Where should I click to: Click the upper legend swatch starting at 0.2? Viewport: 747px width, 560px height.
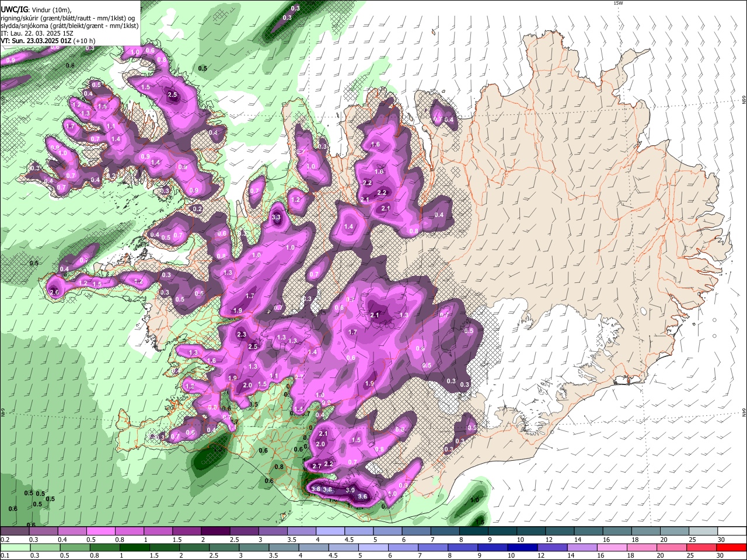click(15, 531)
